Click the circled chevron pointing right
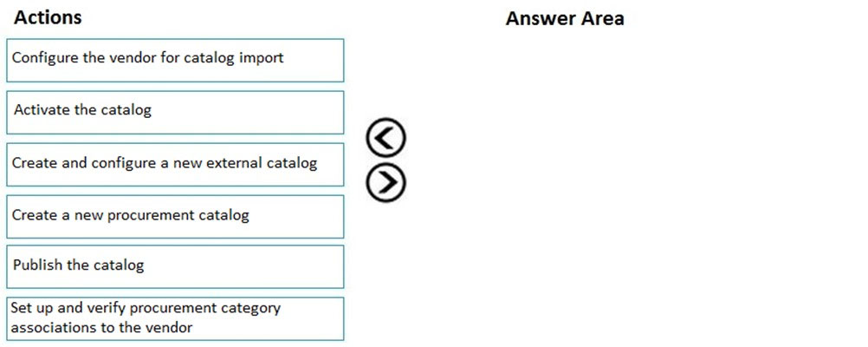Viewport: 868px width, 347px height. pyautogui.click(x=385, y=182)
